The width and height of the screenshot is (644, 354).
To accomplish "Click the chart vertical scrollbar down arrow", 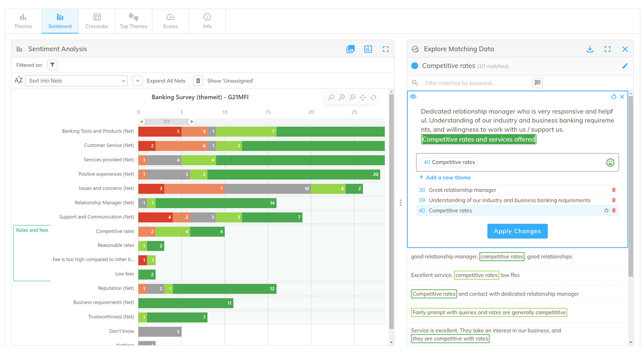I will 391,342.
